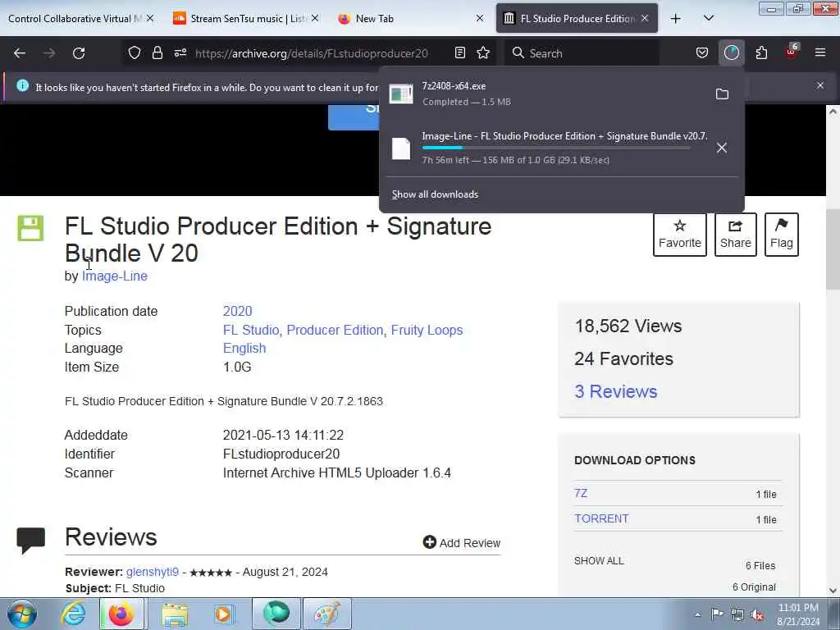Click Add Review
The image size is (840, 630).
(x=461, y=543)
